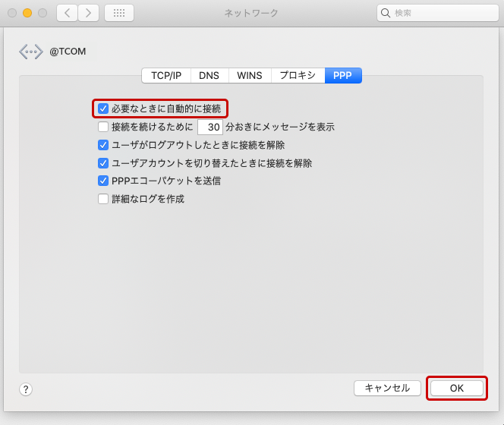
Task: Click the magnifier icon in search field
Action: 386,13
